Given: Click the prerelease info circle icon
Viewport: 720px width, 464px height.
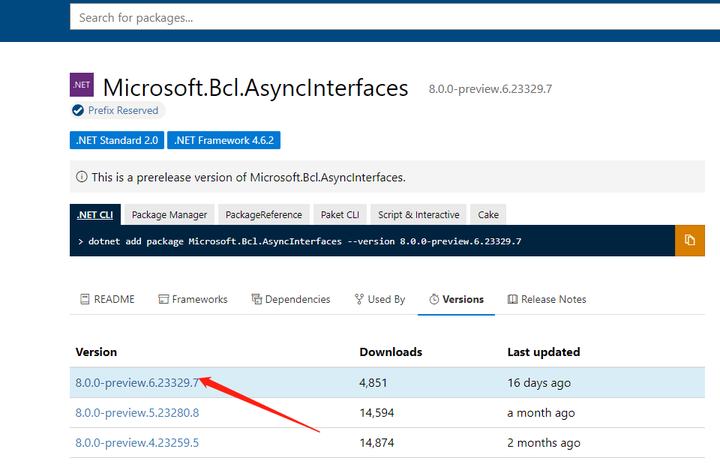Looking at the screenshot, I should tap(81, 177).
